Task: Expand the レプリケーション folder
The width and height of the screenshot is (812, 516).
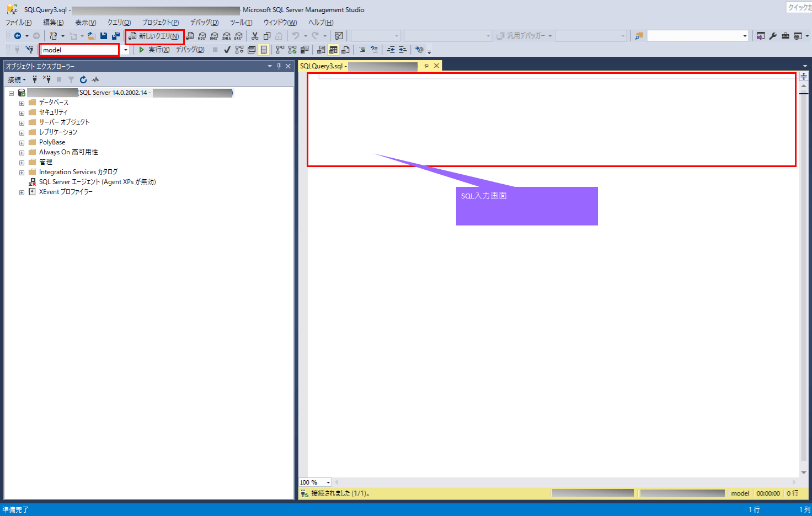Action: (x=22, y=133)
